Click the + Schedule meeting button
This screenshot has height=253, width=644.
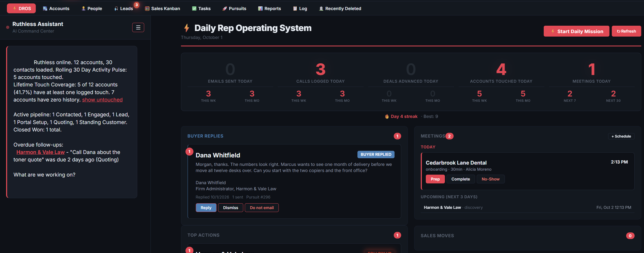pos(621,136)
